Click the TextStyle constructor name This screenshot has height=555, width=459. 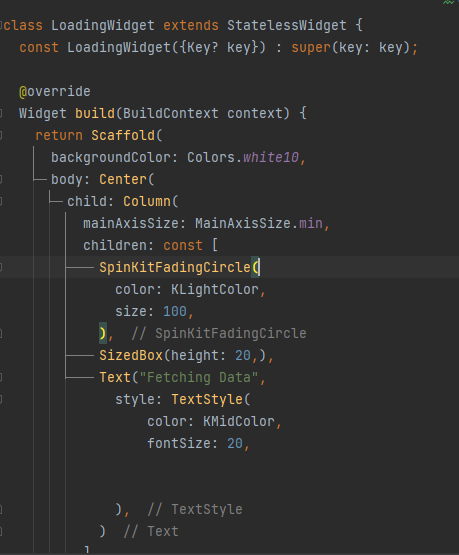click(x=207, y=399)
